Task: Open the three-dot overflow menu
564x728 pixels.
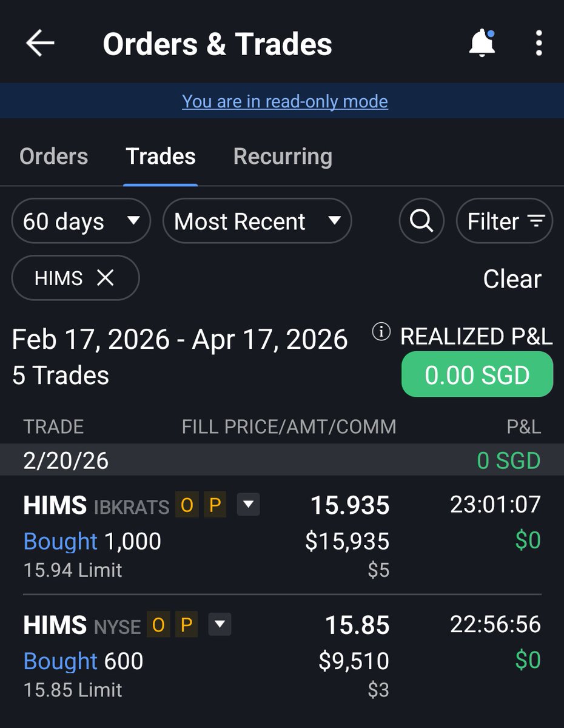Action: [x=537, y=43]
